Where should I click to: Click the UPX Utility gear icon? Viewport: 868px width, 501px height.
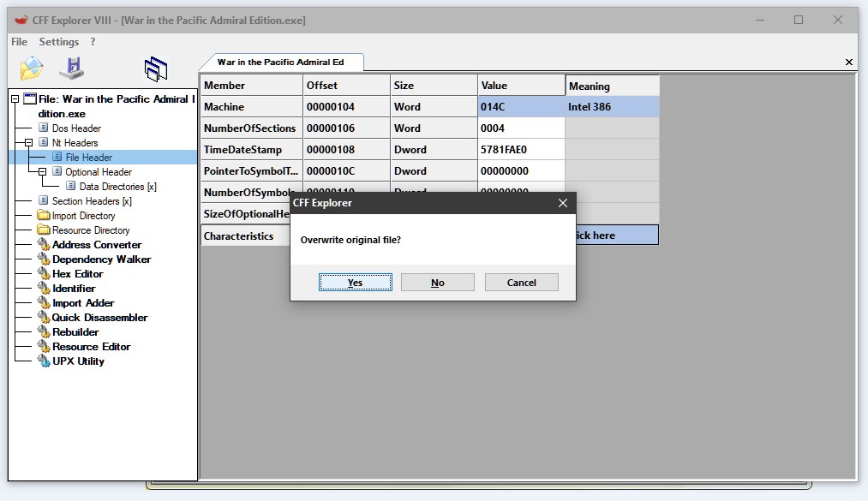[x=44, y=361]
